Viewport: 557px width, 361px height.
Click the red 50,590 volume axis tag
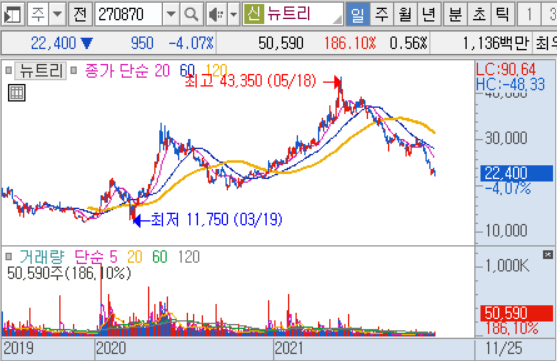pyautogui.click(x=517, y=313)
